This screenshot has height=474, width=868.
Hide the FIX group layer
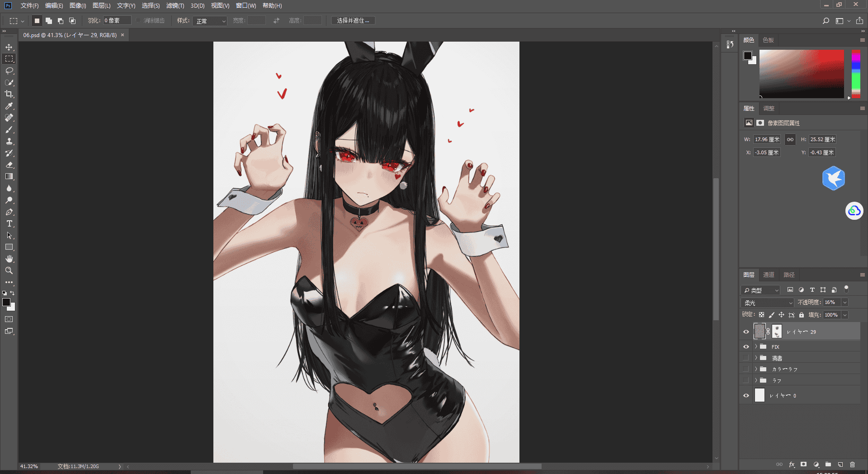746,347
